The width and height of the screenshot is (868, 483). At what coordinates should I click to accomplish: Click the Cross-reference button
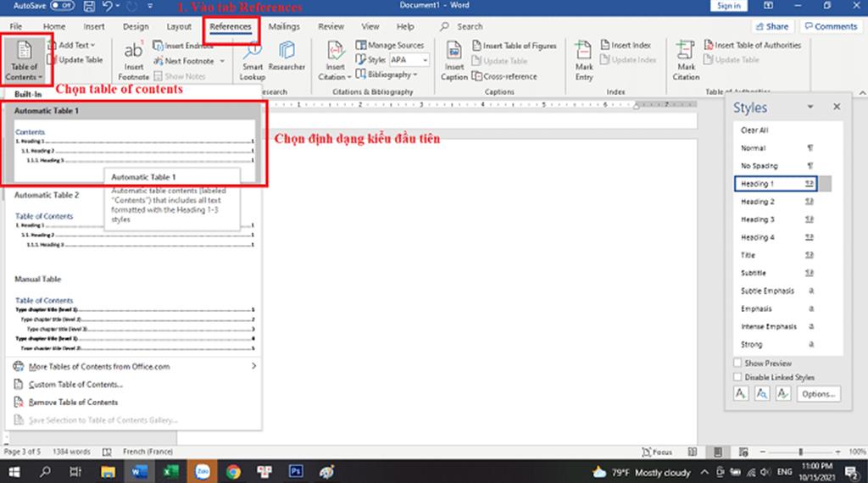(504, 76)
